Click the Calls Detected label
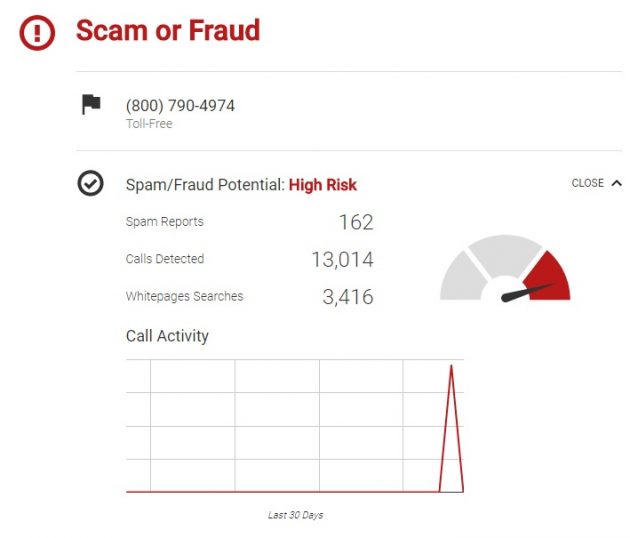The width and height of the screenshot is (630, 538). point(165,259)
